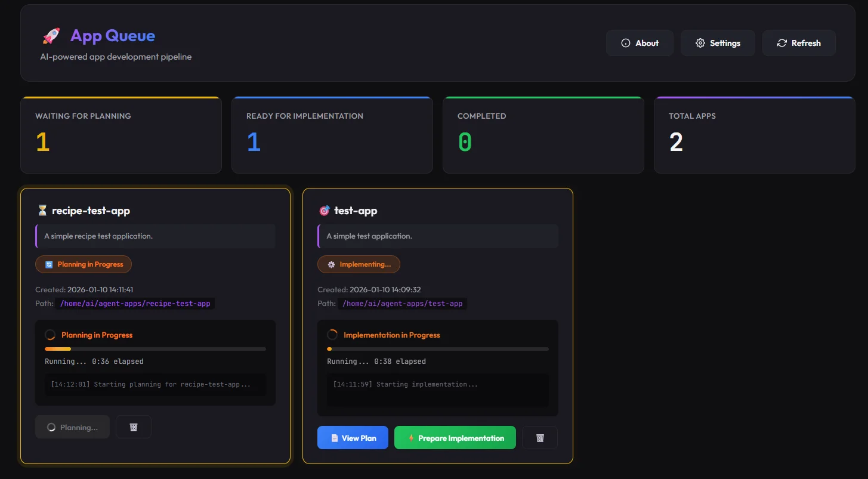Click the document icon on View Plan
Image resolution: width=868 pixels, height=479 pixels.
[335, 437]
